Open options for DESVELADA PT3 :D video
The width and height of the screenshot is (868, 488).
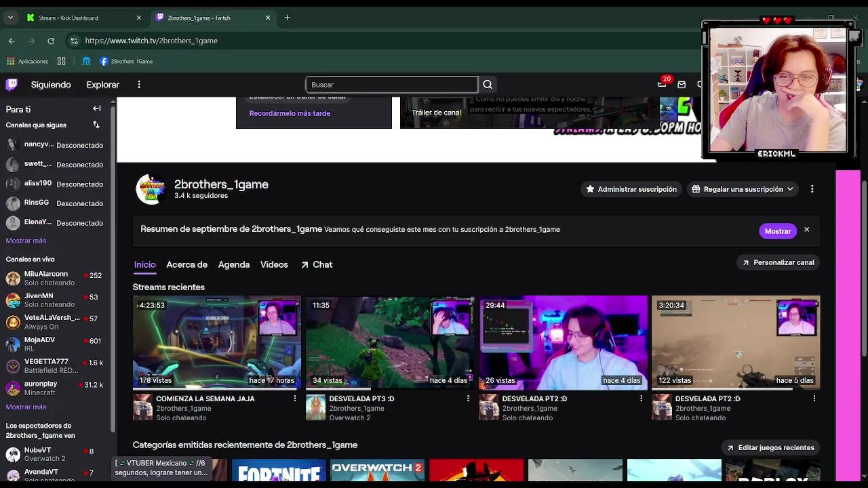pos(468,399)
